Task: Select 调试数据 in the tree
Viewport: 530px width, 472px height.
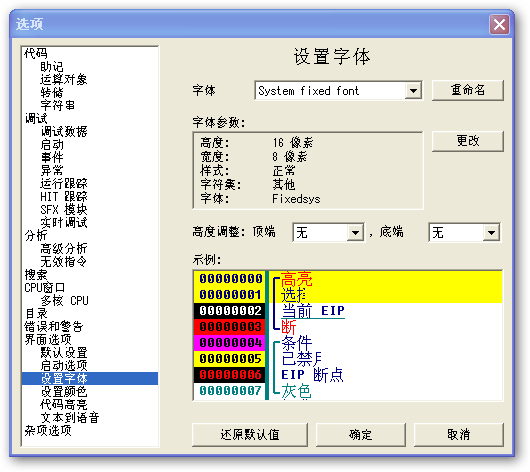Action: (x=64, y=131)
